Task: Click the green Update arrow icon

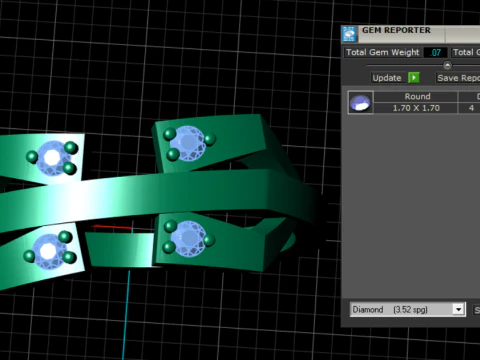Action: [x=414, y=78]
